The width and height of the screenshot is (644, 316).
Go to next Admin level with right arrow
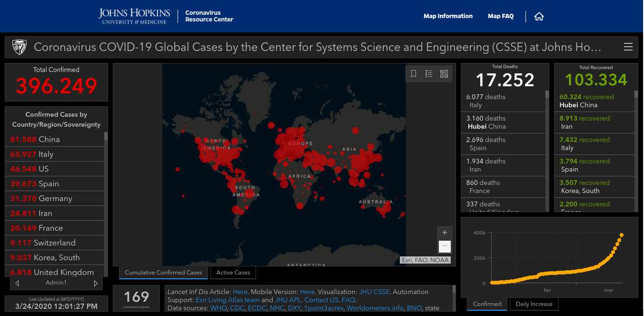(96, 283)
